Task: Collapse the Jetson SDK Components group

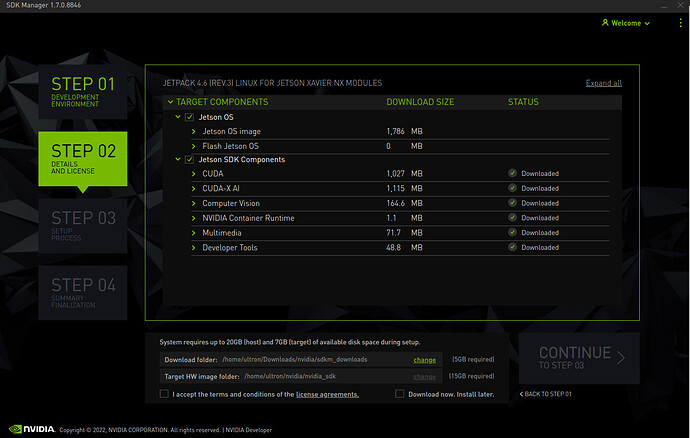Action: [178, 159]
